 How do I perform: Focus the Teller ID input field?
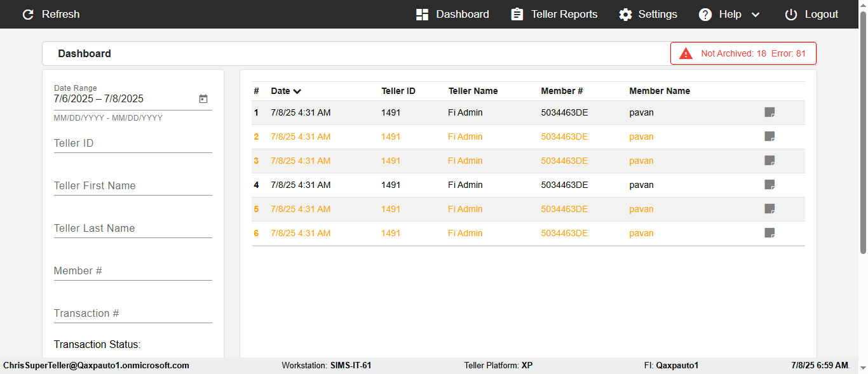pyautogui.click(x=133, y=144)
